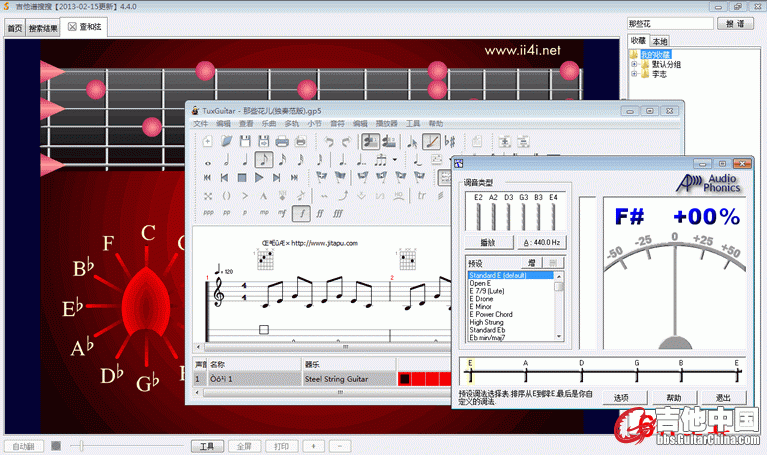Save the song using TuxGuitar floppy icon

(245, 142)
